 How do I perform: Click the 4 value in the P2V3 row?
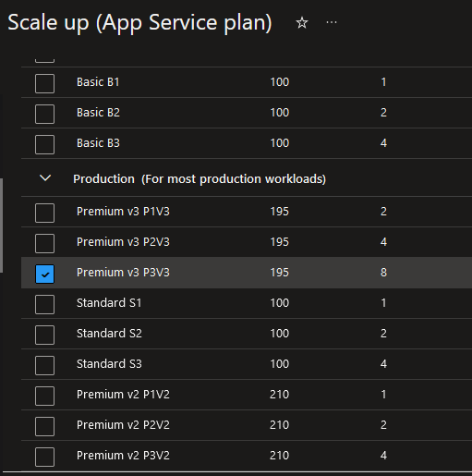(x=383, y=242)
